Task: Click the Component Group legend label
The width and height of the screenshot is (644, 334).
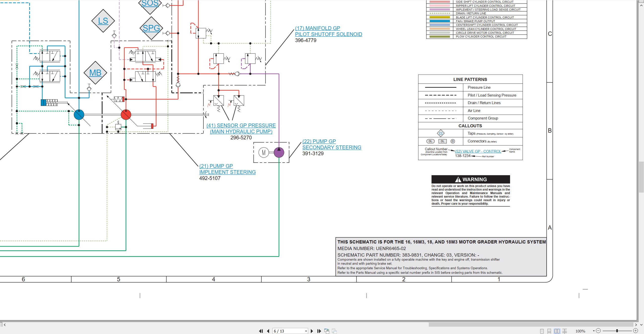Action: click(x=483, y=118)
